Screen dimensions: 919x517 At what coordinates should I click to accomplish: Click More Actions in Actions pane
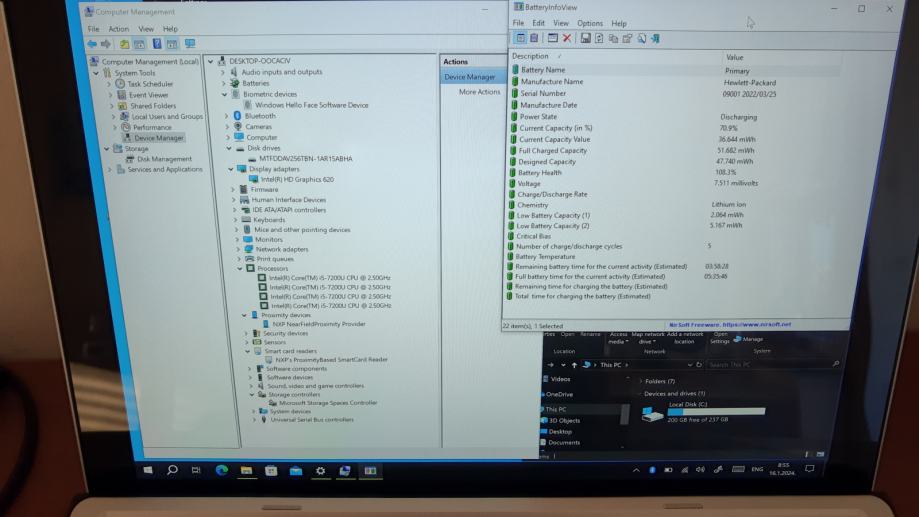tap(479, 92)
